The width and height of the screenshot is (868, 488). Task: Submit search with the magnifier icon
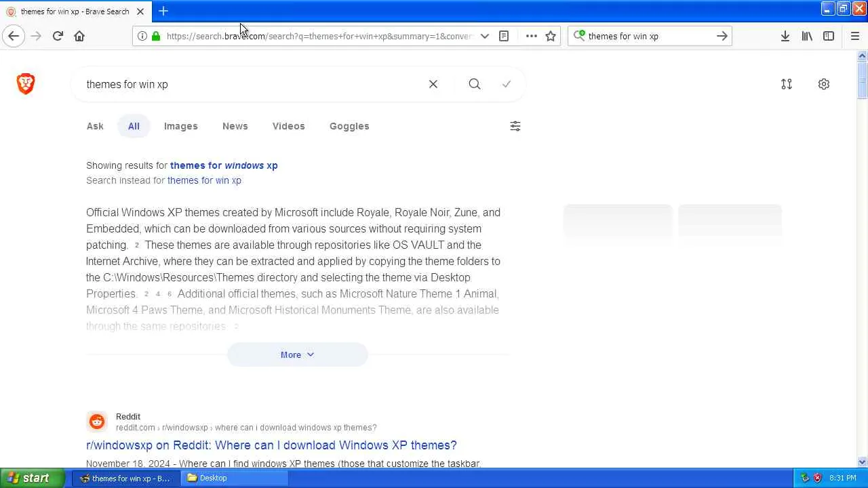[x=475, y=84]
